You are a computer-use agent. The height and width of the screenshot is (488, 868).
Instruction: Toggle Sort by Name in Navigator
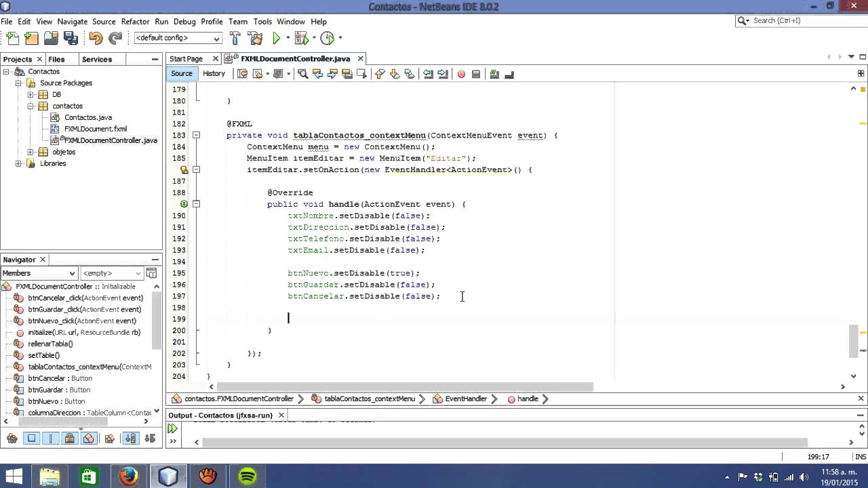[x=130, y=439]
